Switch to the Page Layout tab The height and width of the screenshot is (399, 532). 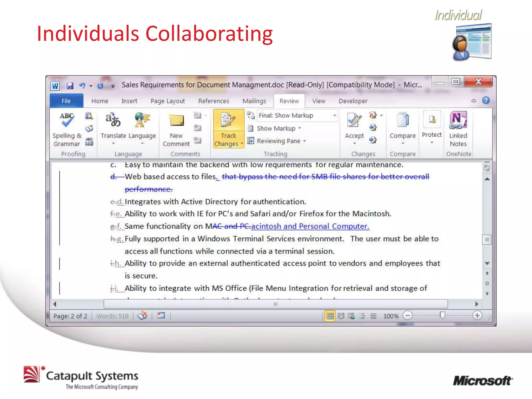point(168,101)
